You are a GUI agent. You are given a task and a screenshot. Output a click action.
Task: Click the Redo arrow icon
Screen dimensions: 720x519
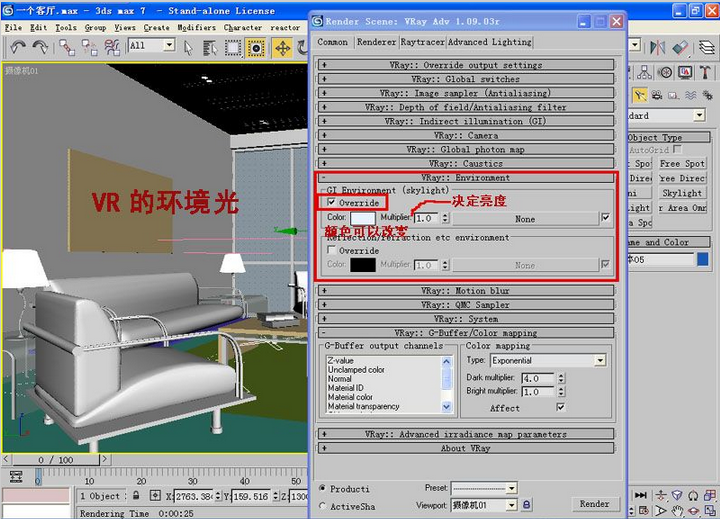click(40, 47)
